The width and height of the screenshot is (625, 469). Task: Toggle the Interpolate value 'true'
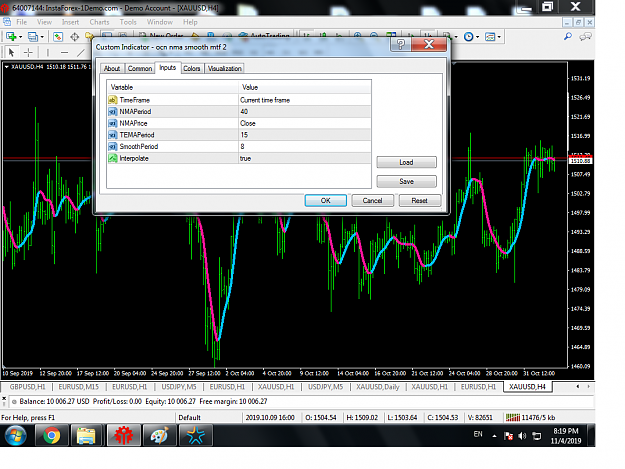[305, 158]
